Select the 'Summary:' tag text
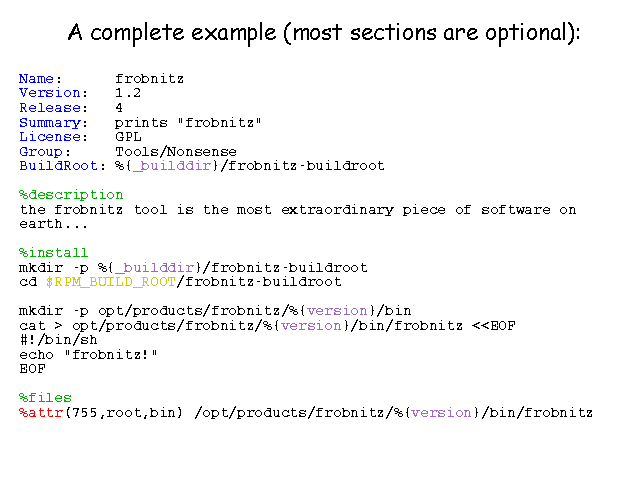The width and height of the screenshot is (640, 480). pos(53,123)
